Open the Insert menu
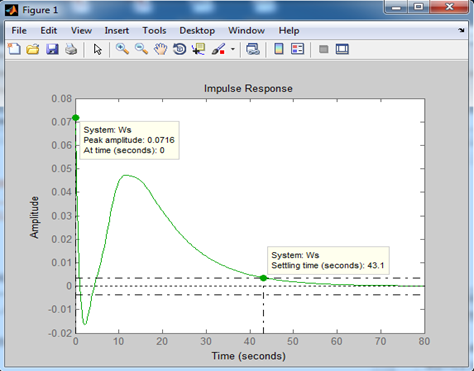This screenshot has width=474, height=371. coord(117,31)
